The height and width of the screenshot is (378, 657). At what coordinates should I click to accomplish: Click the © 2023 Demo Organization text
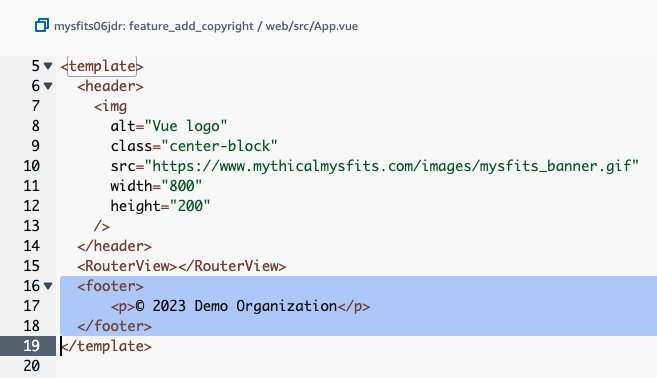pyautogui.click(x=236, y=306)
